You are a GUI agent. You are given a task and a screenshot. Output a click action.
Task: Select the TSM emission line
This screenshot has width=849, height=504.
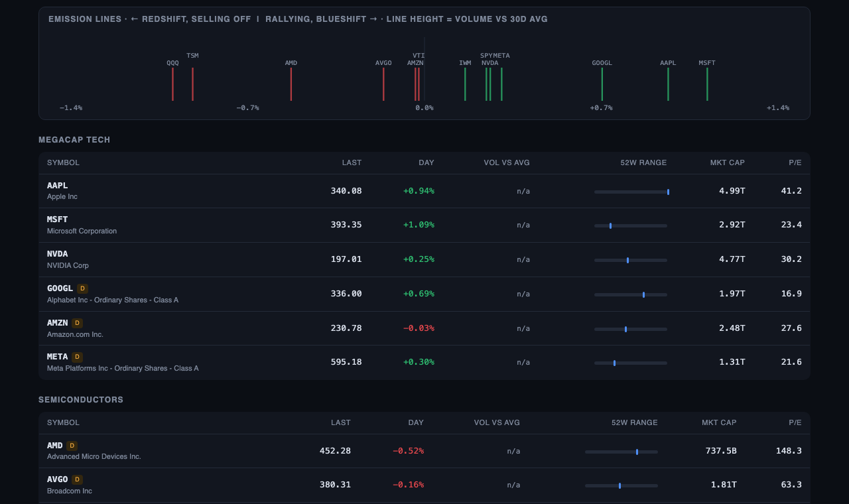192,84
